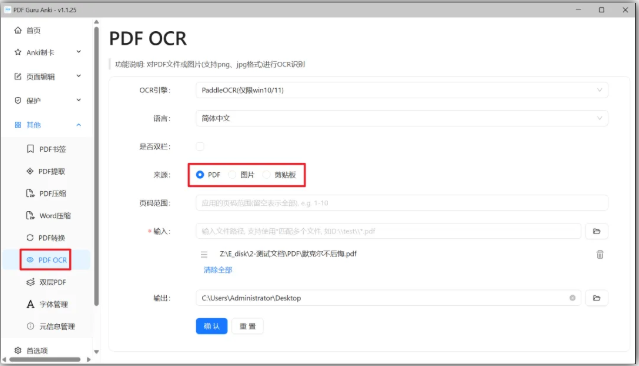The width and height of the screenshot is (639, 366).
Task: Delete the listed pdf with trash icon
Action: click(600, 255)
